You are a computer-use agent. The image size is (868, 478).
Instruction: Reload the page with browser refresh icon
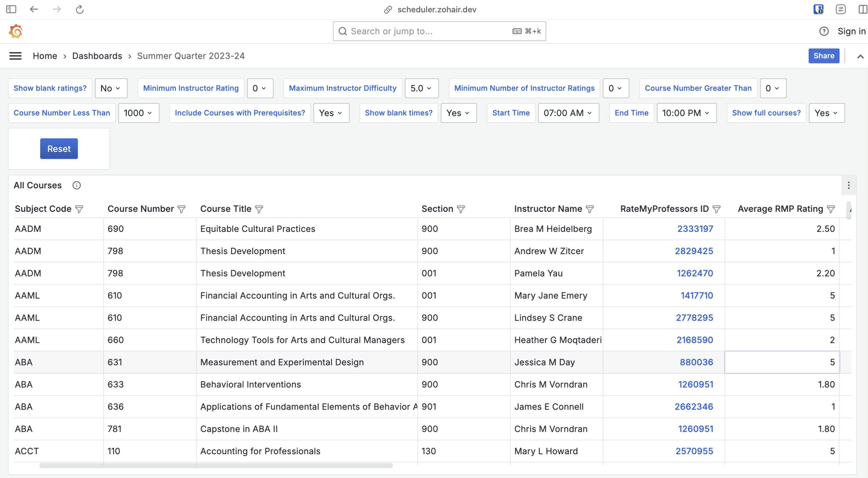(80, 10)
